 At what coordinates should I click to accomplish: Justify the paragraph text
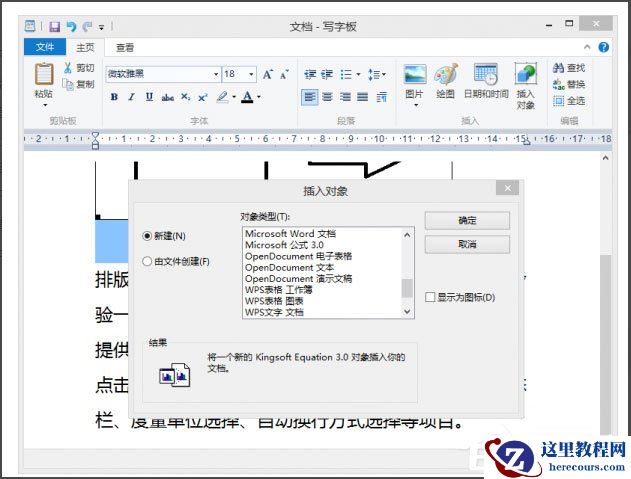[363, 97]
